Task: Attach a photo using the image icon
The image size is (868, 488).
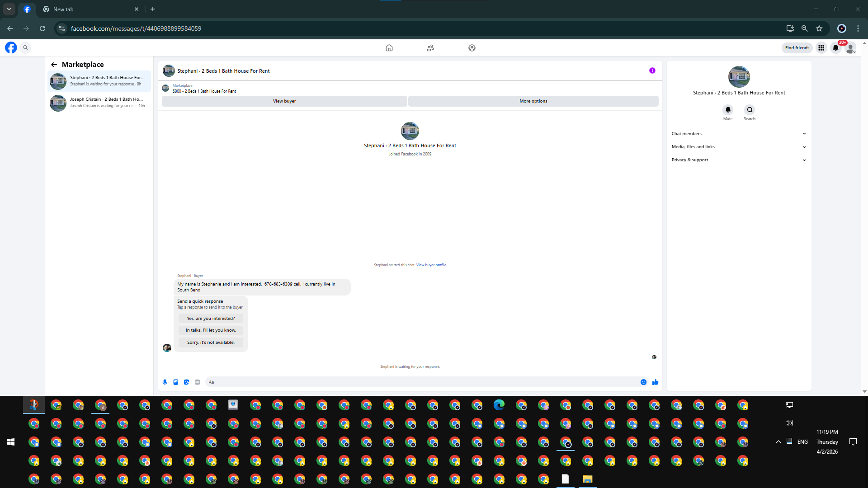Action: pos(176,382)
